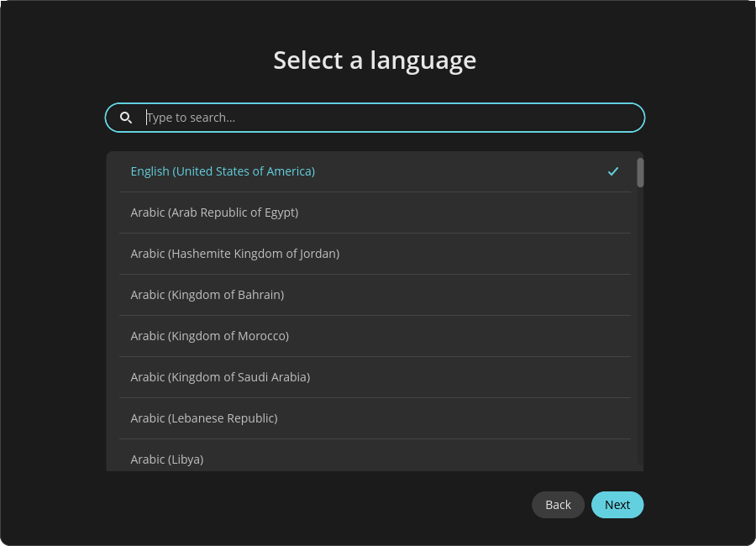Select the Arabic (Libya) entry
Viewport: 756px width, 546px height.
pos(166,459)
